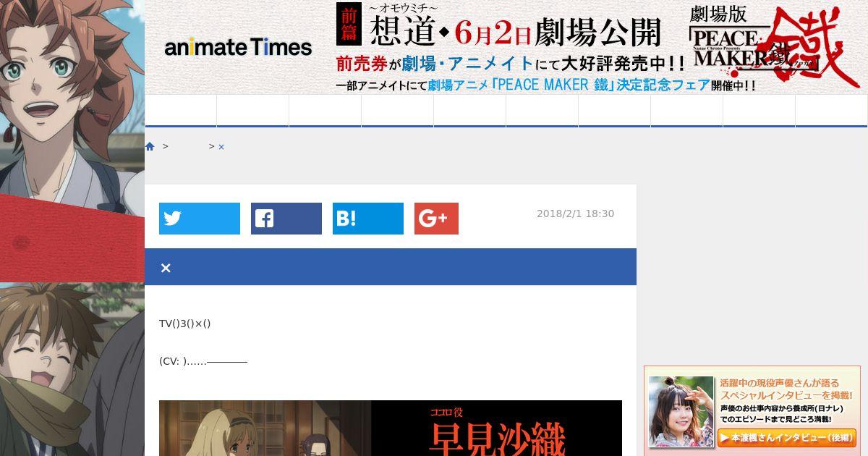Click the smiling brown-haired character side banner
Screen dimensions: 868x456
[72, 369]
